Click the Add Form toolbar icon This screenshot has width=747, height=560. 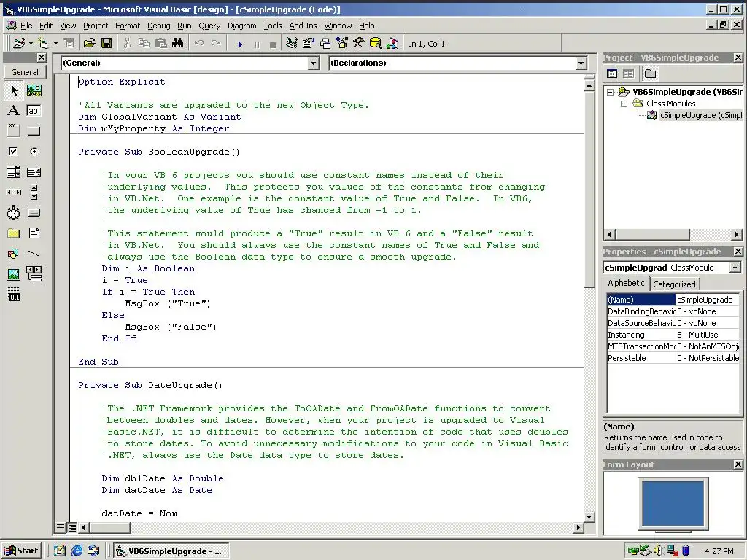coord(43,43)
